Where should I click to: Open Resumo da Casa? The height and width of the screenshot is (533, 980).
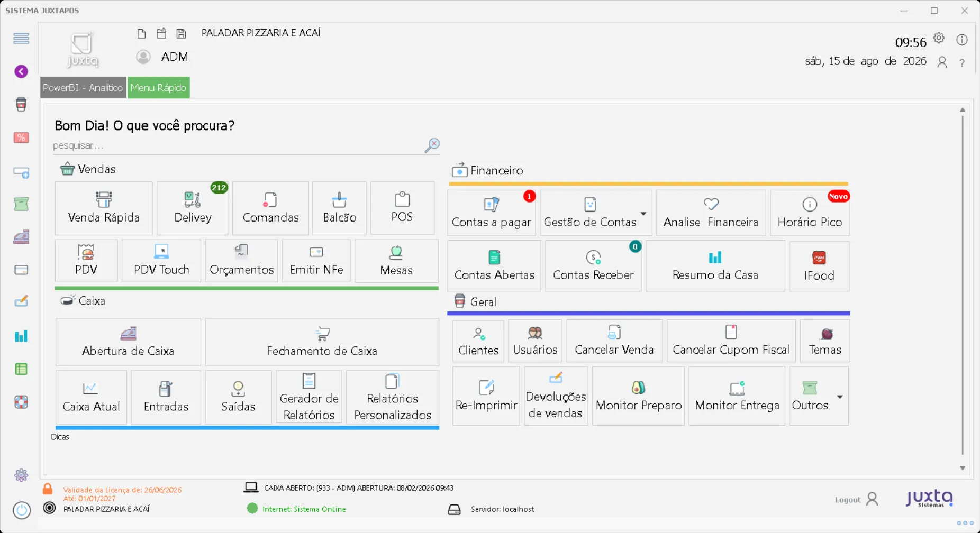tap(715, 266)
